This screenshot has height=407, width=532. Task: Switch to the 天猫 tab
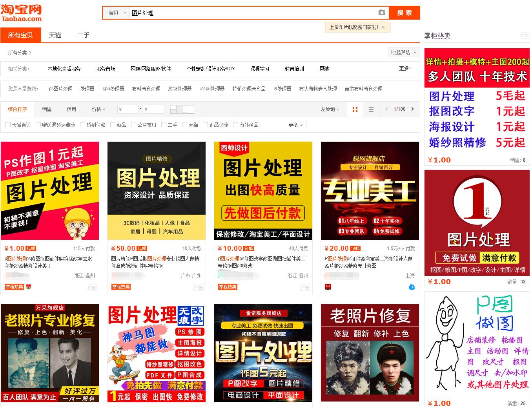[55, 35]
